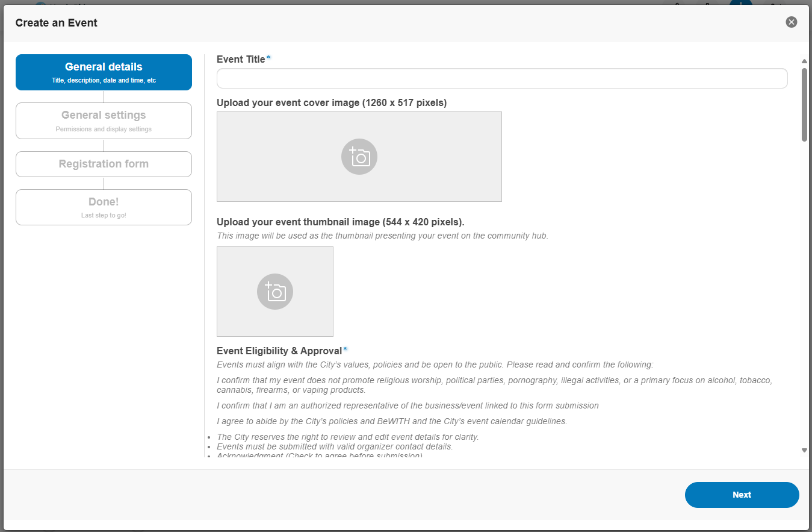Reselect the General details step
The image size is (812, 532).
104,72
